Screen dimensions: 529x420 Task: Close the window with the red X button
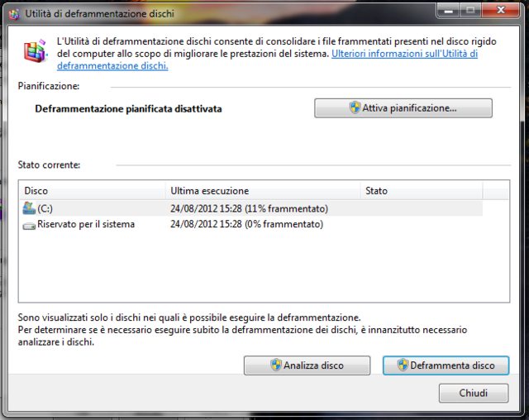pos(501,11)
